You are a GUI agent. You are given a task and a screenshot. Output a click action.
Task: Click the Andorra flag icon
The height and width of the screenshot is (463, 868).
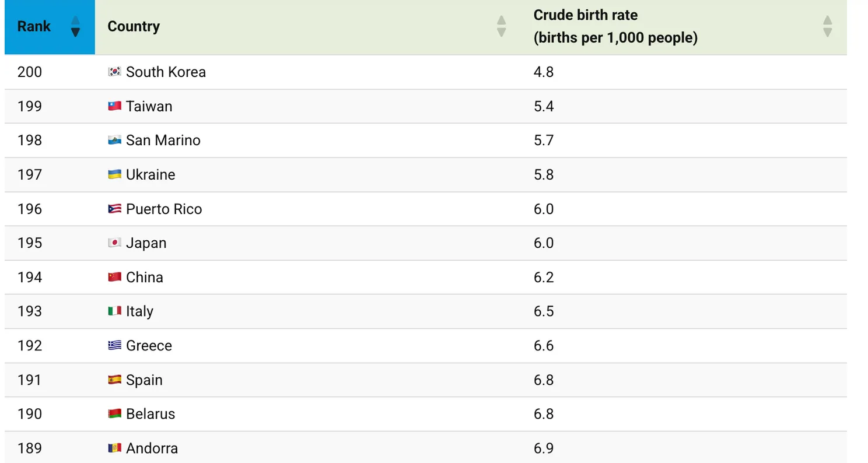115,448
